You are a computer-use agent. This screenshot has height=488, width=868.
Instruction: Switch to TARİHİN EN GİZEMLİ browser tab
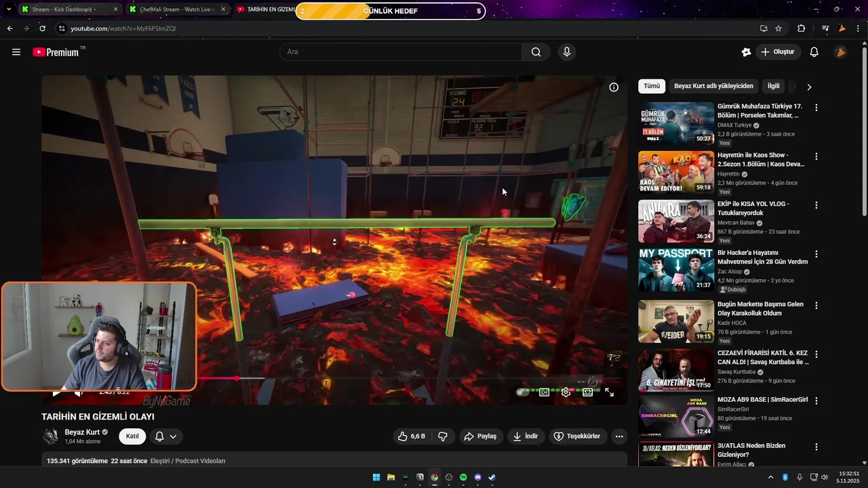266,9
